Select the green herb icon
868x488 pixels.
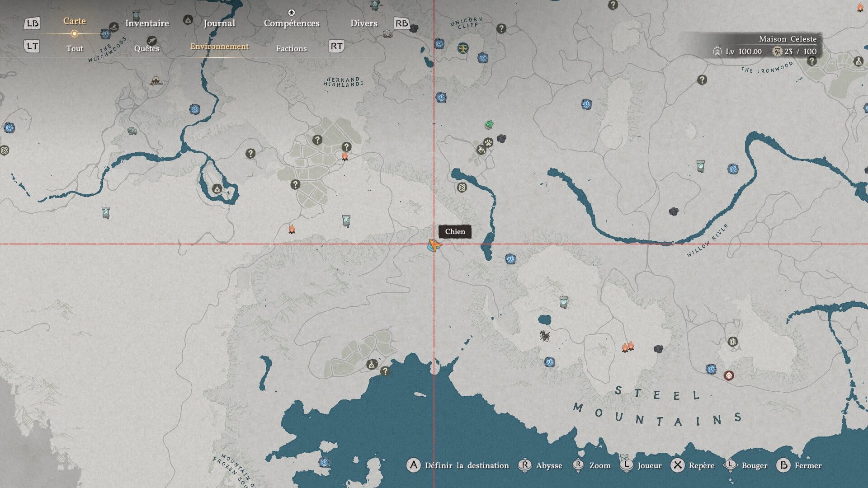coord(489,124)
